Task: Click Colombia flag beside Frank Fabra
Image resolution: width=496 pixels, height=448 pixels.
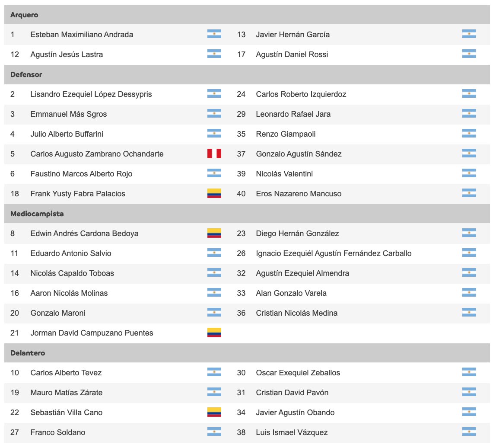Action: tap(214, 193)
